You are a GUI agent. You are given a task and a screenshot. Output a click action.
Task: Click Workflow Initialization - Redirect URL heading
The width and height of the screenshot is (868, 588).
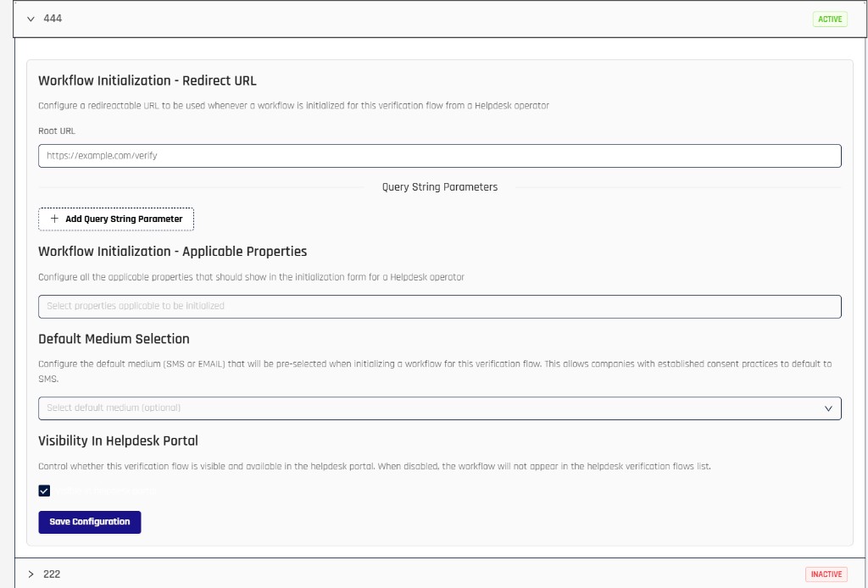pyautogui.click(x=147, y=81)
